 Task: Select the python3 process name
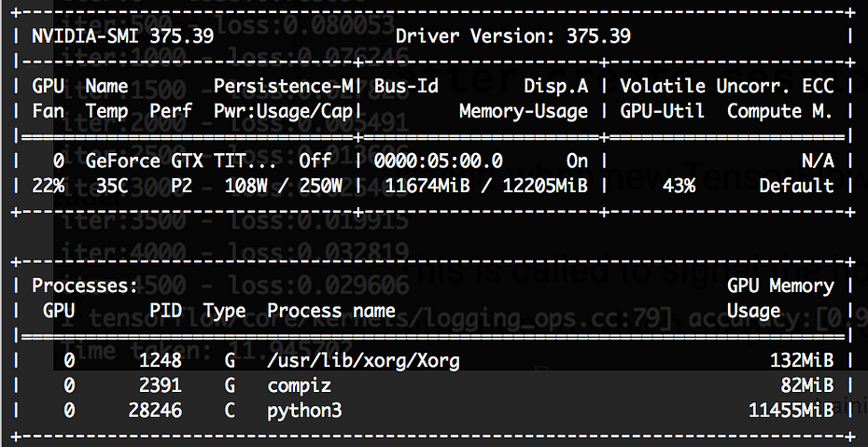305,410
